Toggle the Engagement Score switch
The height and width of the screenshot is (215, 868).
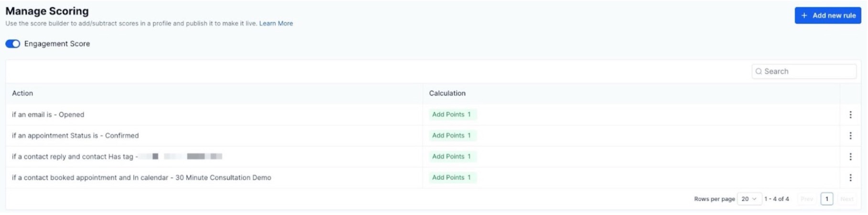(x=13, y=44)
